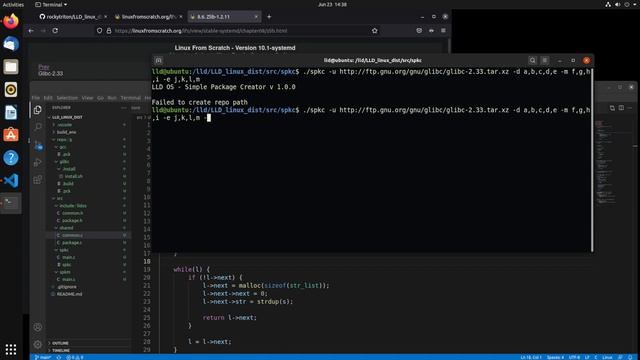The height and width of the screenshot is (360, 640).
Task: Open LibreOffice Writer from the dock
Action: (x=11, y=112)
